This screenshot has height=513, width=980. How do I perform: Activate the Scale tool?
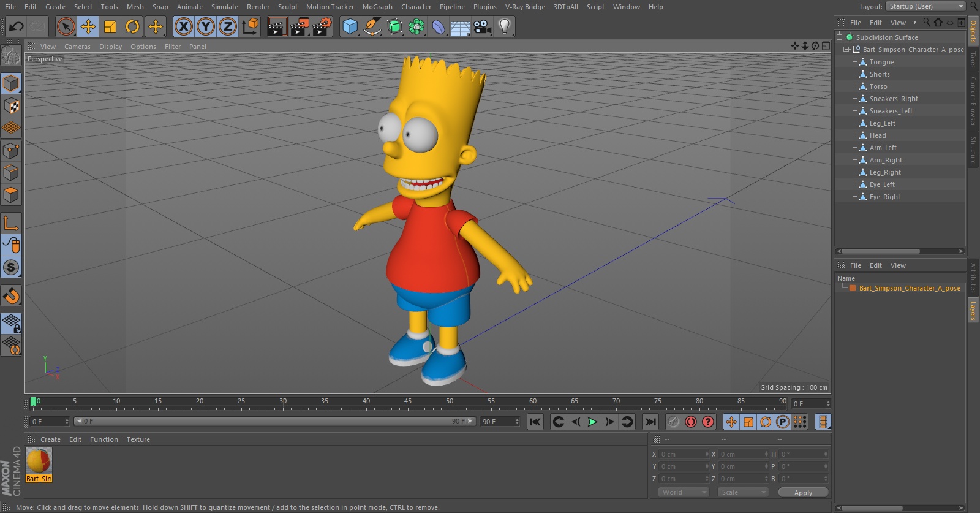[x=110, y=26]
